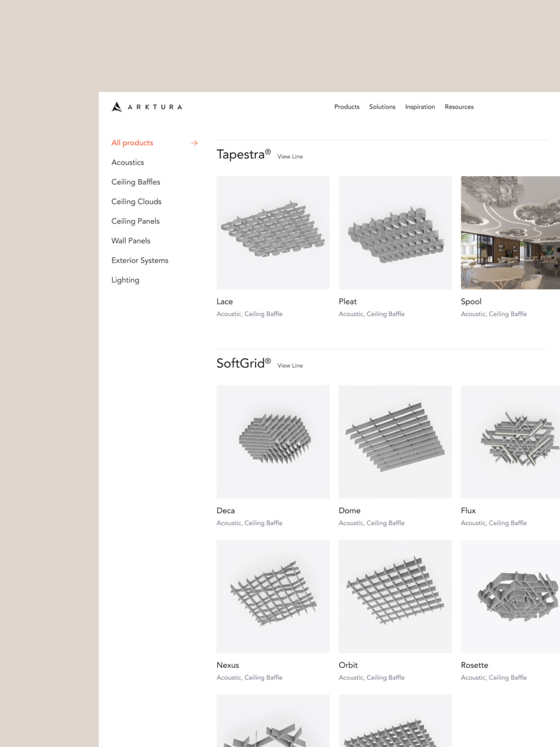
Task: Select All products in sidebar
Action: (132, 143)
